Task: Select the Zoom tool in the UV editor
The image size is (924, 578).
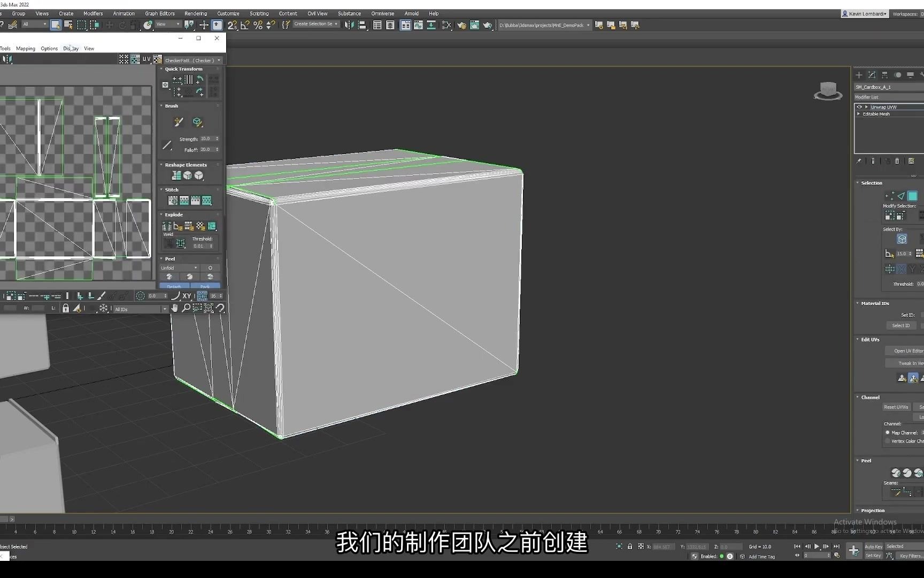Action: click(187, 308)
